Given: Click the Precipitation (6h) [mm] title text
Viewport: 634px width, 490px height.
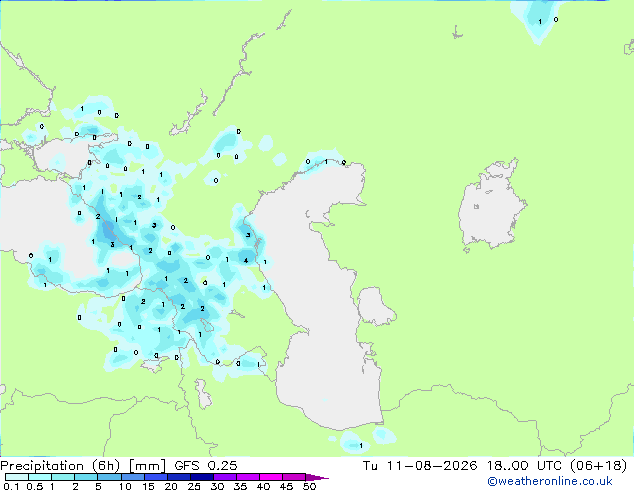Looking at the screenshot, I should click(83, 466).
